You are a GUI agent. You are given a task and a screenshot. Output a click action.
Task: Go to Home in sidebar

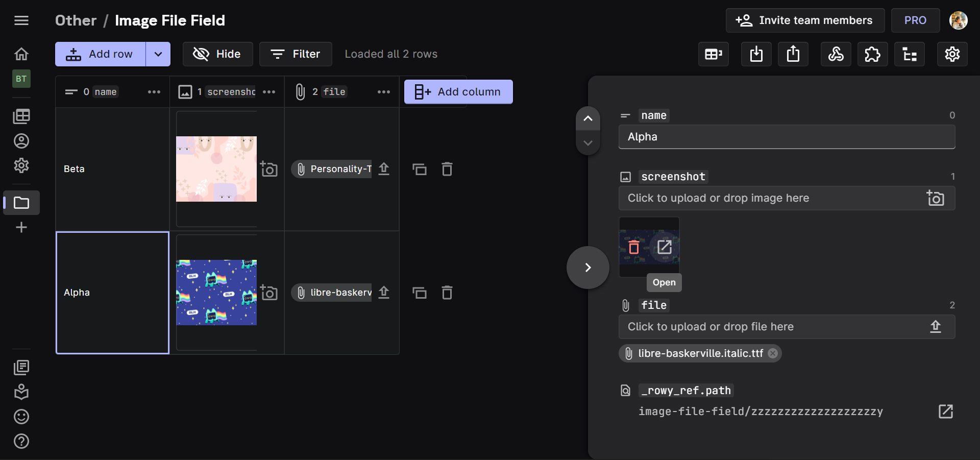tap(21, 54)
